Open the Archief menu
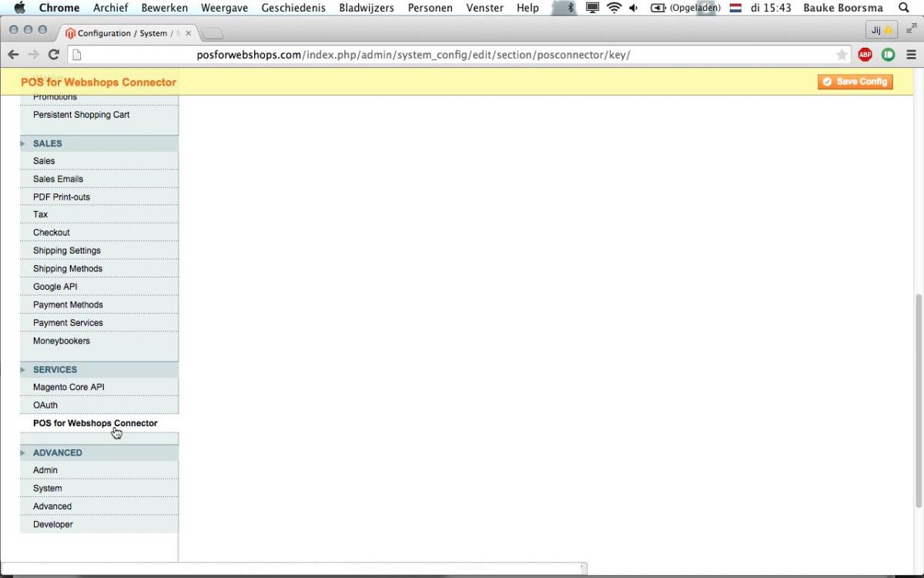The height and width of the screenshot is (578, 924). 111,8
